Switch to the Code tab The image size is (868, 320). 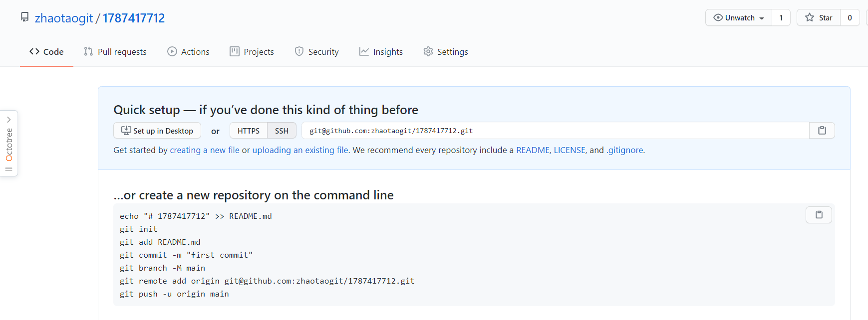[46, 52]
